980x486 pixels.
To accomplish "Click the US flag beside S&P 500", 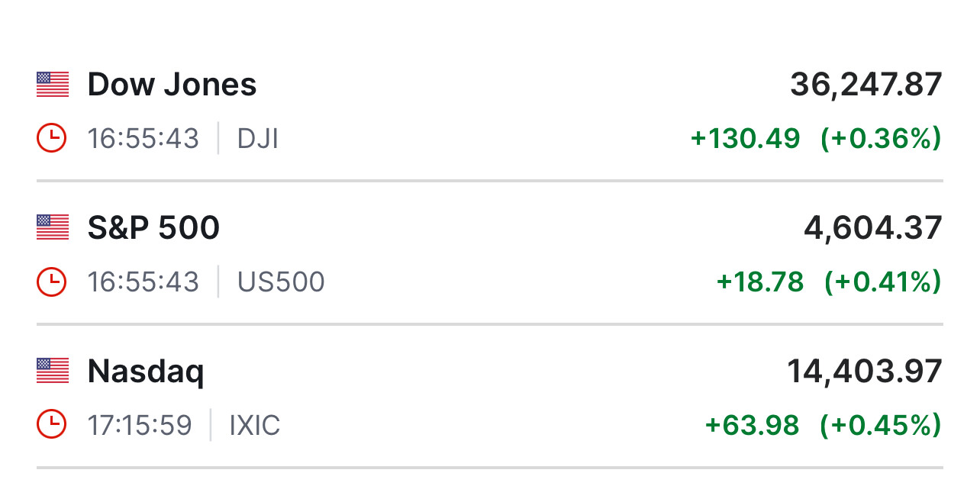I will [53, 227].
